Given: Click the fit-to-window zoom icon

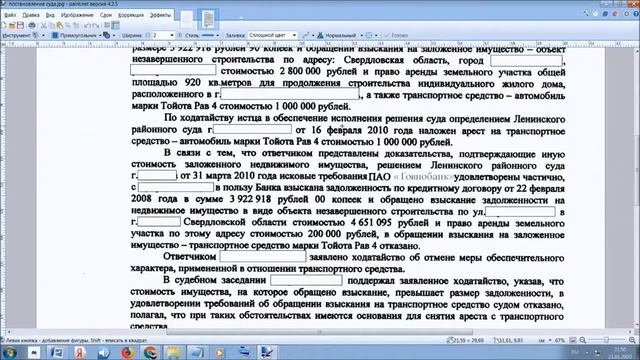Looking at the screenshot, I should click(x=573, y=340).
